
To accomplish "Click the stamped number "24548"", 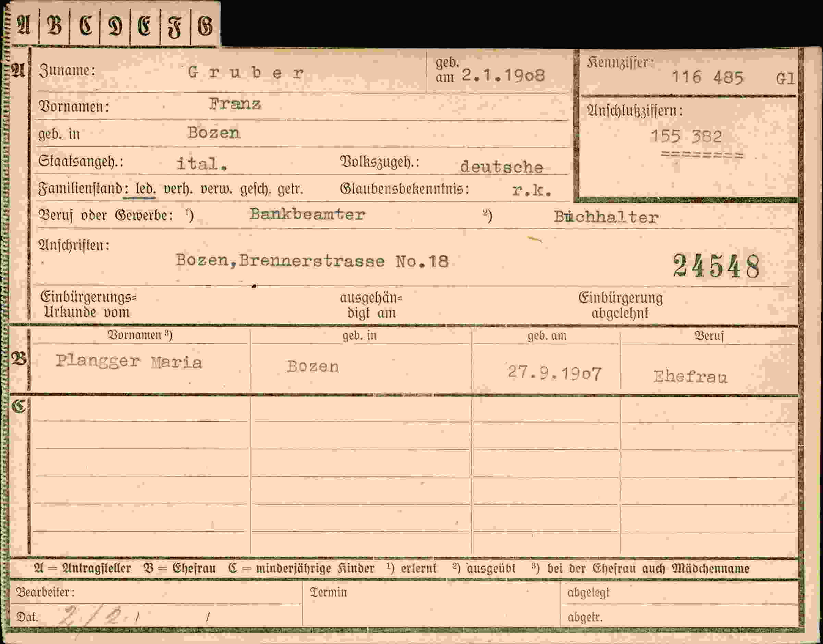I will pyautogui.click(x=716, y=266).
